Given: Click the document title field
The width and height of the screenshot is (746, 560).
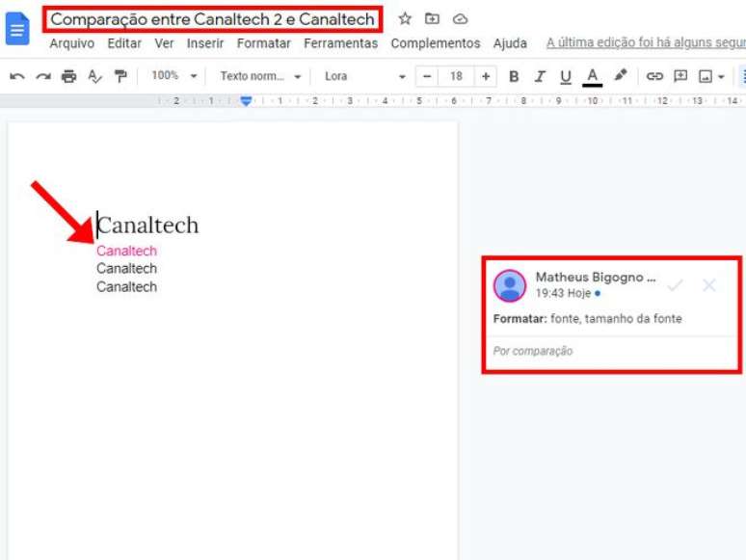Looking at the screenshot, I should [x=212, y=19].
